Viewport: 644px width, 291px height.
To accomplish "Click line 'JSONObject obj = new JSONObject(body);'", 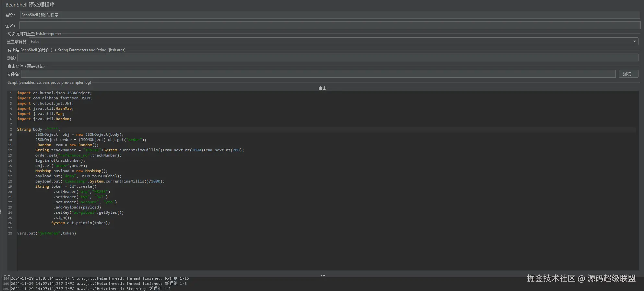I will pyautogui.click(x=79, y=134).
